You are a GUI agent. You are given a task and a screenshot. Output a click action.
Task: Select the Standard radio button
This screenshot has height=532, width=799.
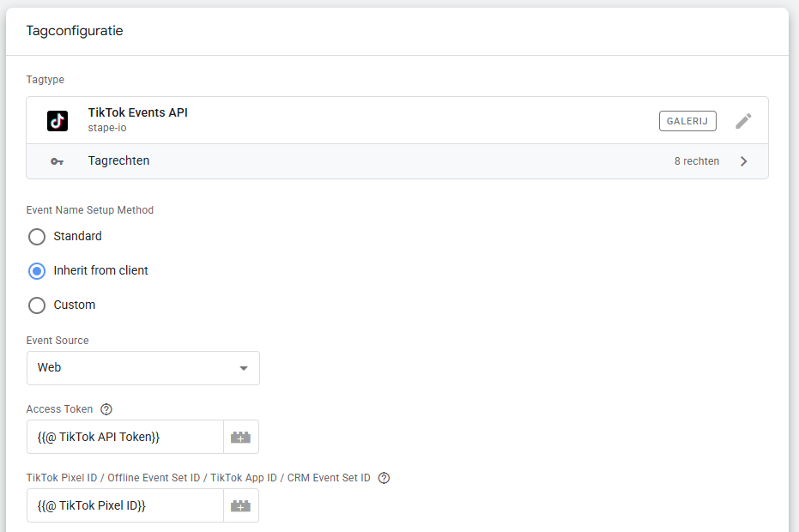coord(37,237)
